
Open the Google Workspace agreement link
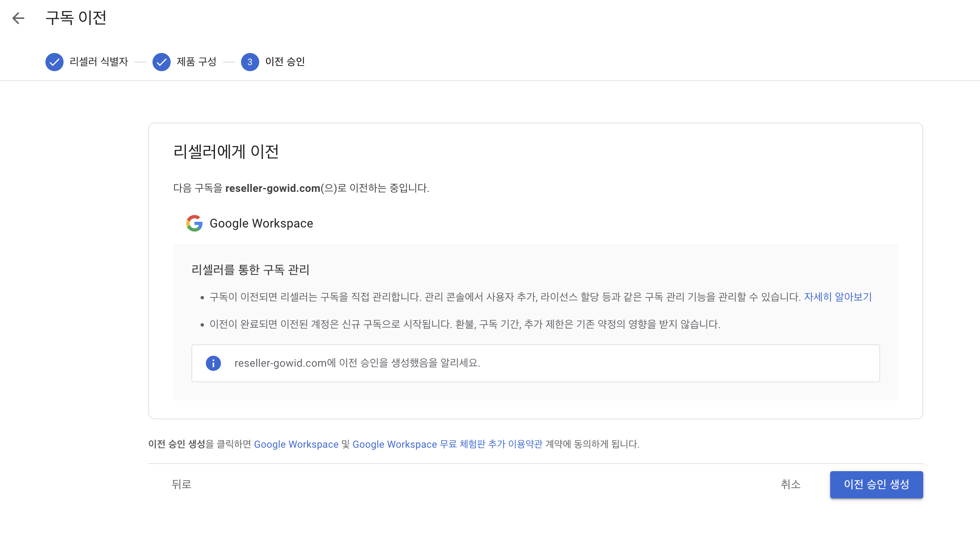pos(296,444)
